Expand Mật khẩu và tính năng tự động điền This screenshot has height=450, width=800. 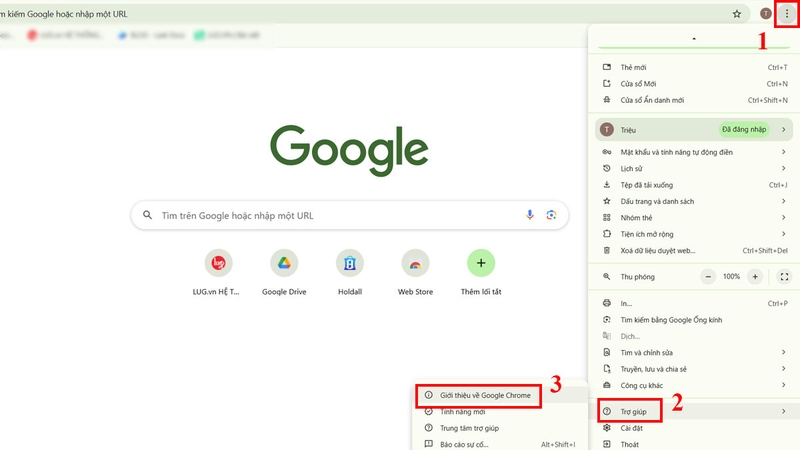pos(694,152)
